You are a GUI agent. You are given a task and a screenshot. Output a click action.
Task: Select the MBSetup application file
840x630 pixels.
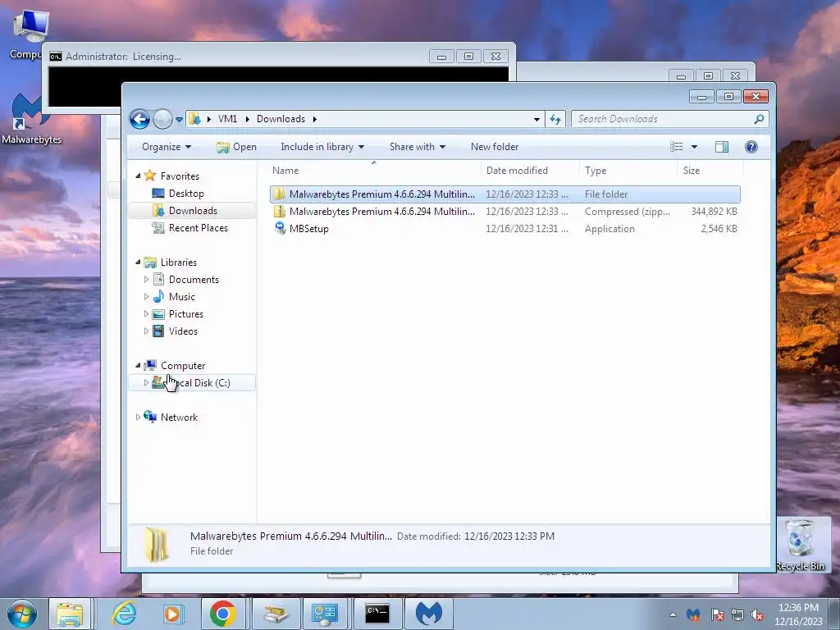(x=505, y=228)
